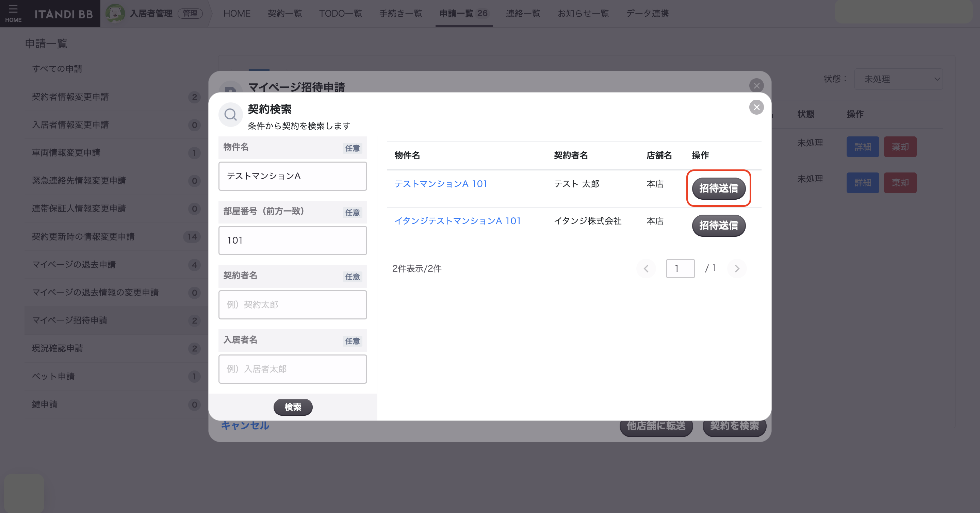
Task: Click the bear mascot avatar icon
Action: pyautogui.click(x=115, y=14)
